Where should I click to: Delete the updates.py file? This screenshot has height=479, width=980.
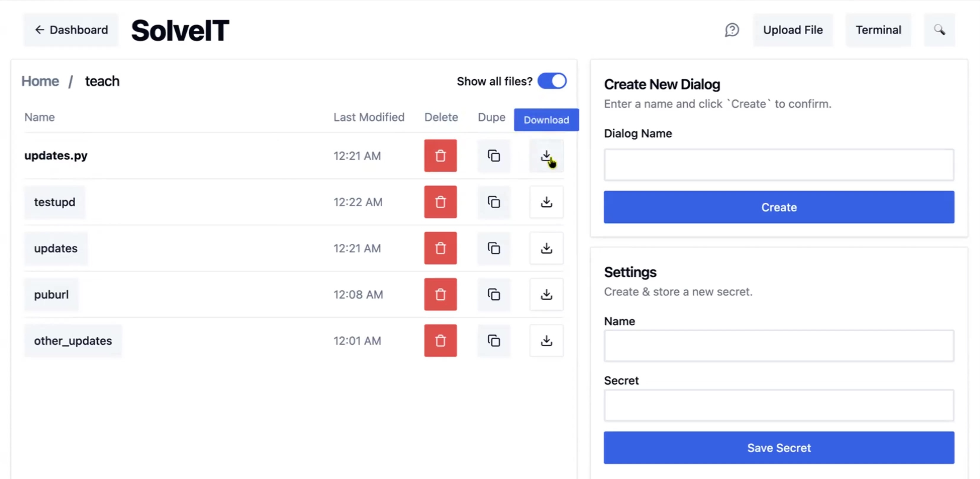pyautogui.click(x=440, y=156)
